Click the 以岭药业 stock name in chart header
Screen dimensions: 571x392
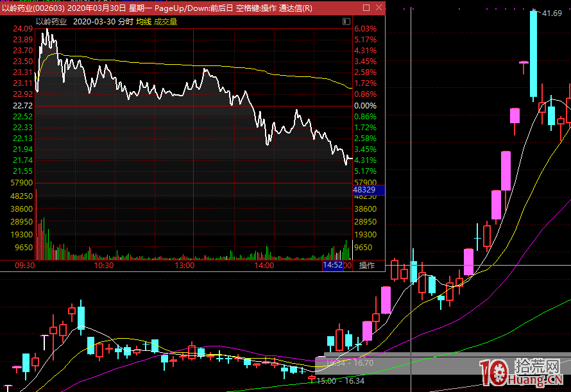tap(51, 21)
